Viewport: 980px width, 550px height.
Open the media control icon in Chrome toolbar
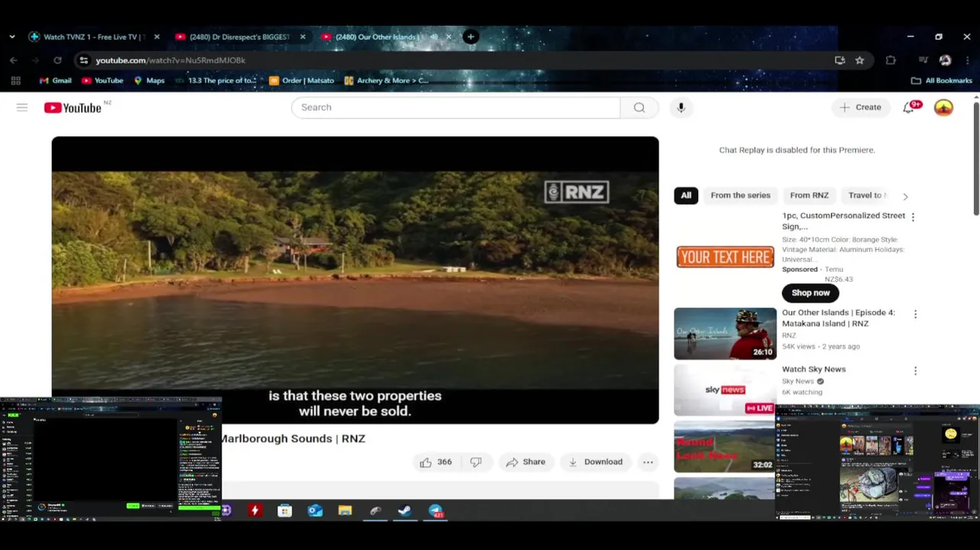point(923,60)
